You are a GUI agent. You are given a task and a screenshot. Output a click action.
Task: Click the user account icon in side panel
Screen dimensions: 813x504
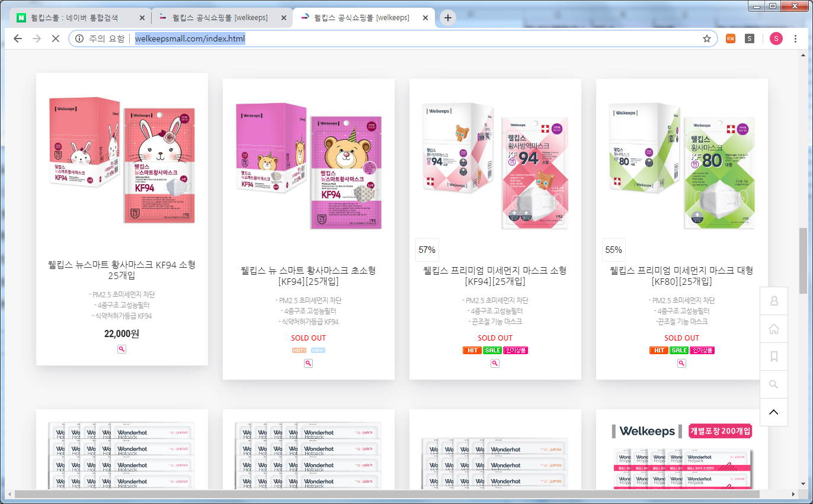(x=773, y=301)
